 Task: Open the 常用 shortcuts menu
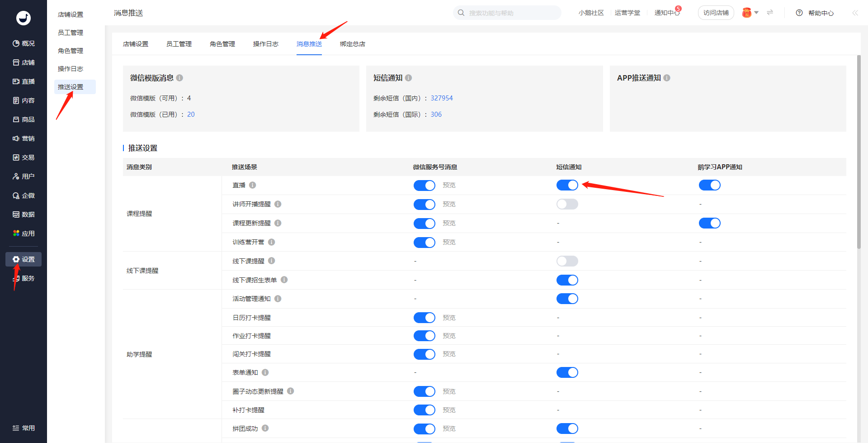pyautogui.click(x=24, y=428)
